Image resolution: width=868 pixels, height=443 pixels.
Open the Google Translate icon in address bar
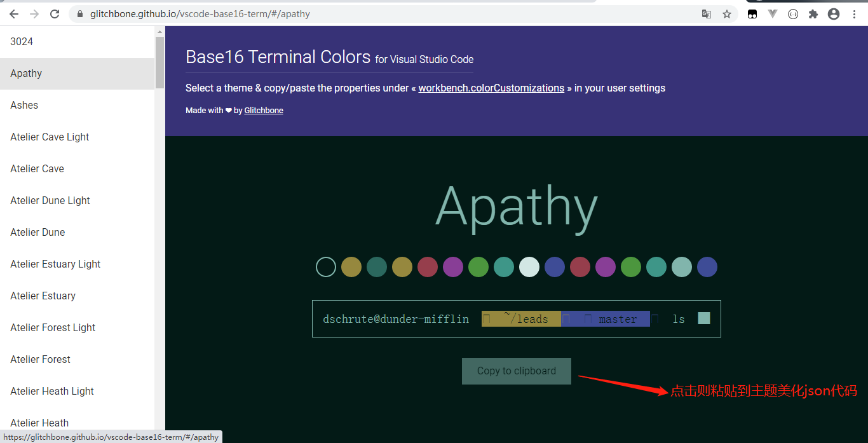[707, 13]
